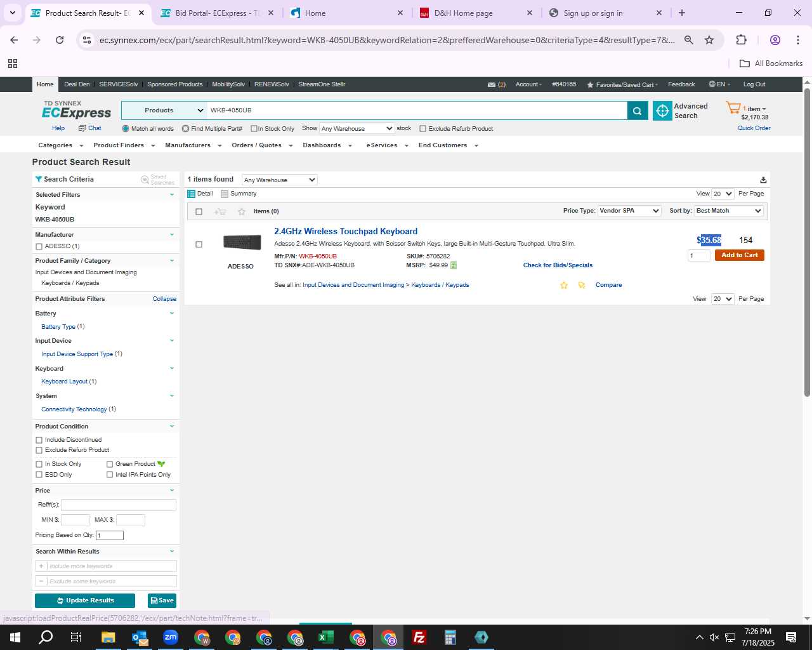Screen dimensions: 812x650
Task: Open Zoom from the taskbar
Action: click(171, 637)
